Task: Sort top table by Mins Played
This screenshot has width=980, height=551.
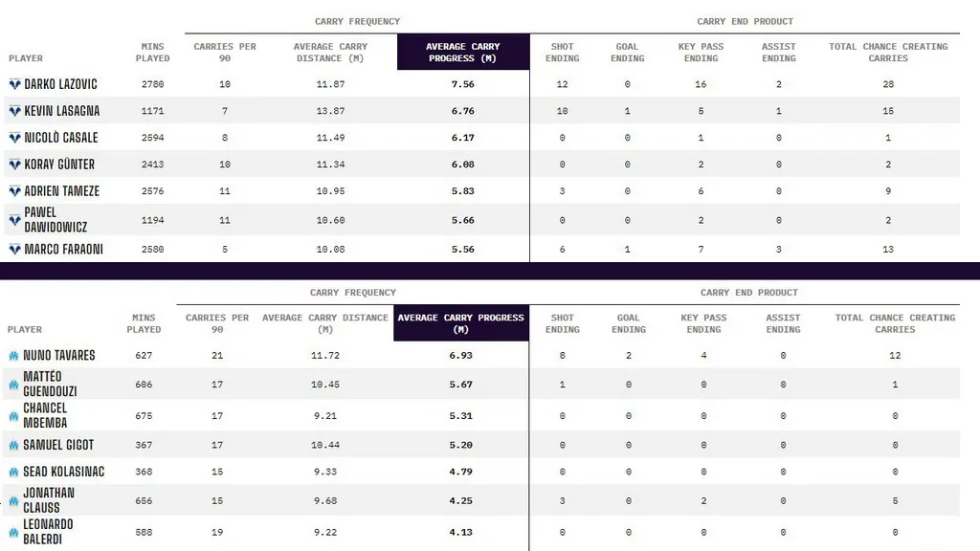Action: click(152, 53)
